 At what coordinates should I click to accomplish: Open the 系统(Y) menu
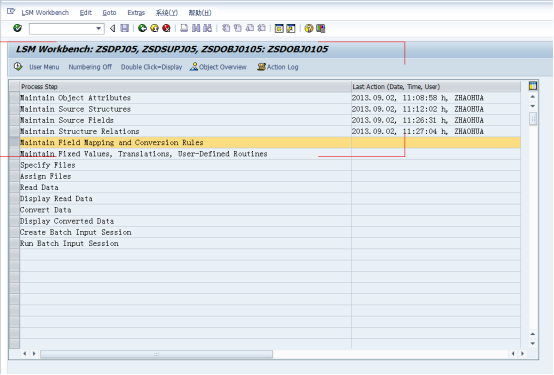pyautogui.click(x=167, y=13)
